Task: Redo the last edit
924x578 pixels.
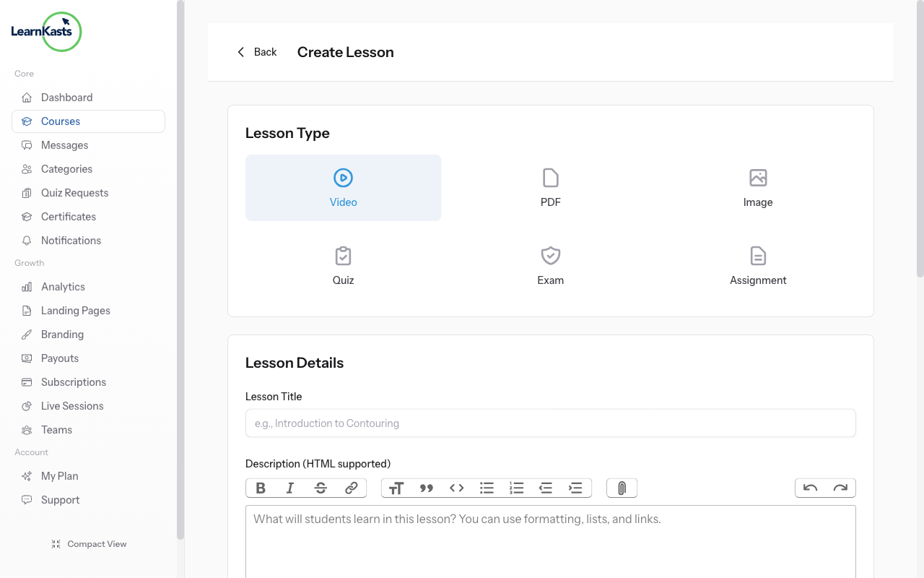Action: [840, 488]
